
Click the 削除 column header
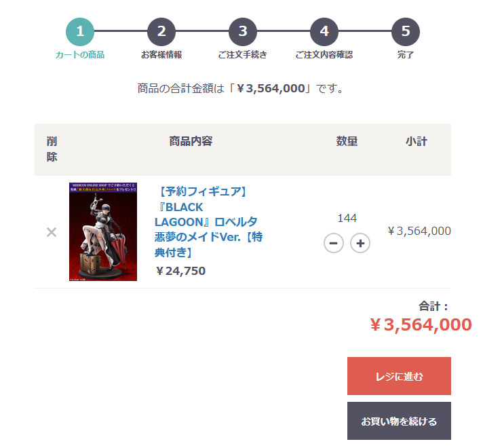52,149
